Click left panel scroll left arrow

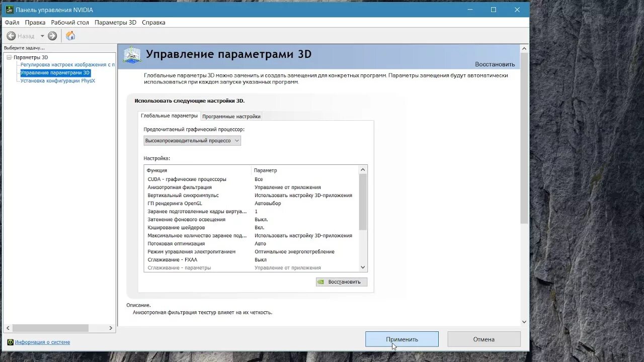pos(8,328)
